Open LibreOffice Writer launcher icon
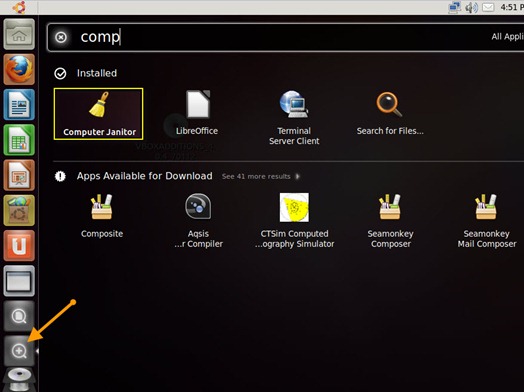524x392 pixels. coord(19,105)
